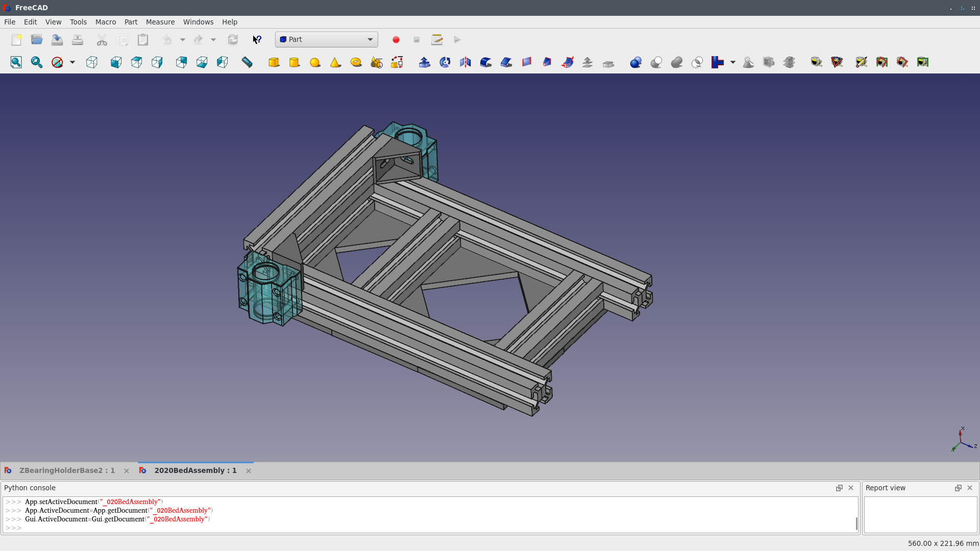Create a yellow box primitive

274,62
